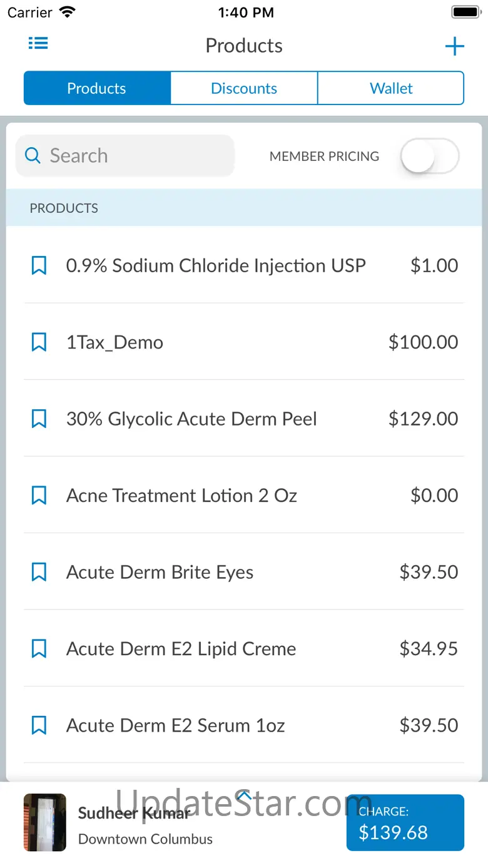This screenshot has width=488, height=868.
Task: Tap the plus icon to add product
Action: click(454, 46)
